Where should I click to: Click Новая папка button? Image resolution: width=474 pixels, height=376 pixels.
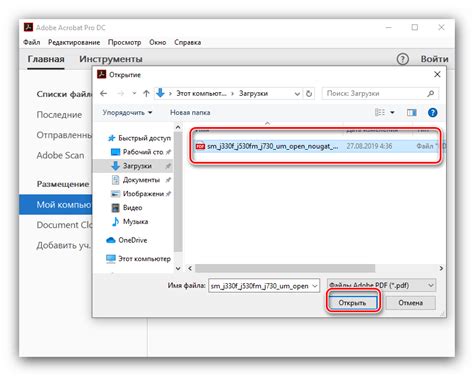(x=190, y=113)
